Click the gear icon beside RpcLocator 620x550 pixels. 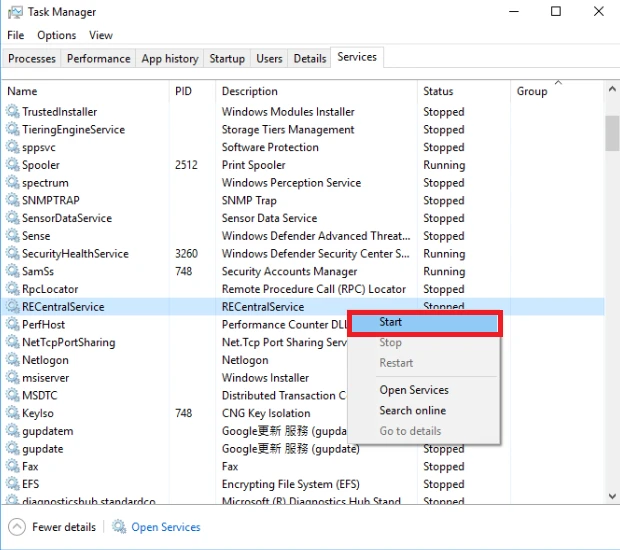pyautogui.click(x=13, y=289)
